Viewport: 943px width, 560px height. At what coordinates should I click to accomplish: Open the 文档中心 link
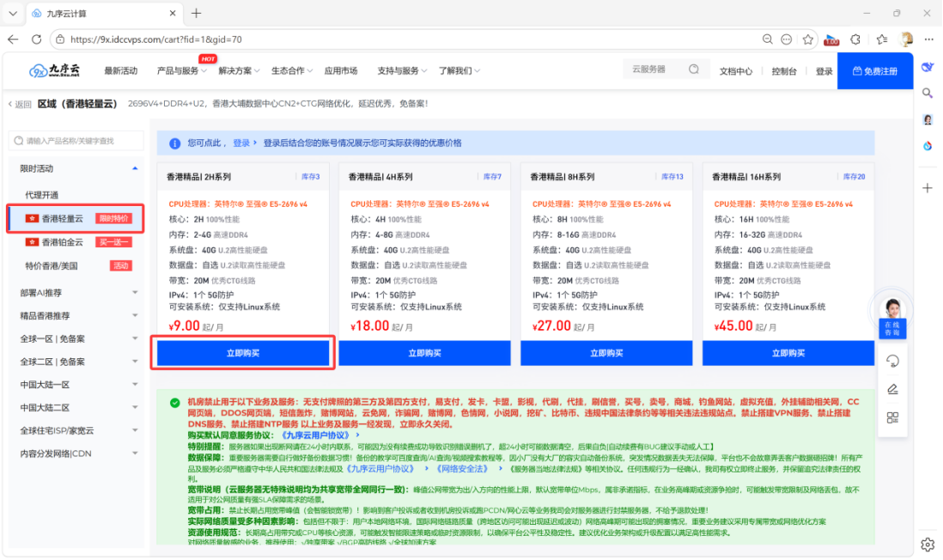pyautogui.click(x=735, y=71)
